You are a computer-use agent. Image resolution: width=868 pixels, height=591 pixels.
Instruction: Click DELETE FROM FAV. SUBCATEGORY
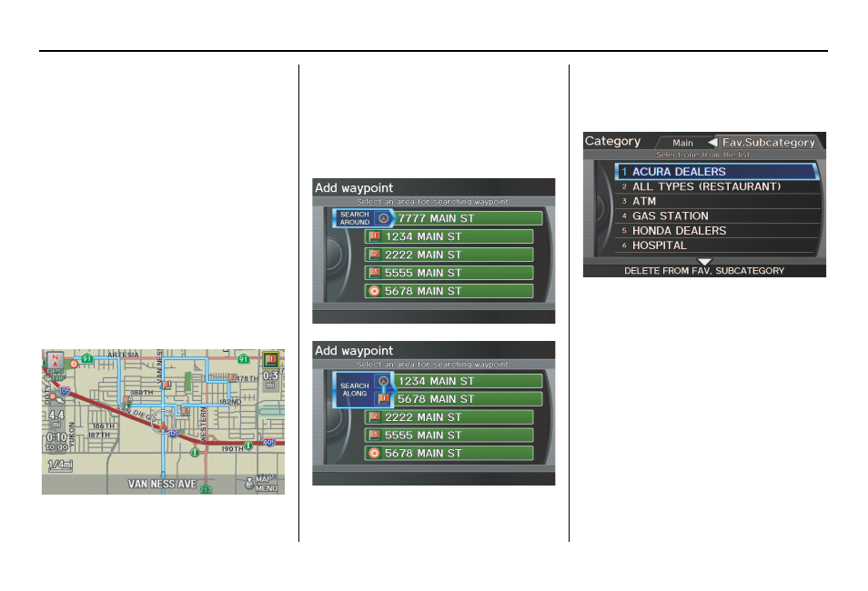pos(704,271)
